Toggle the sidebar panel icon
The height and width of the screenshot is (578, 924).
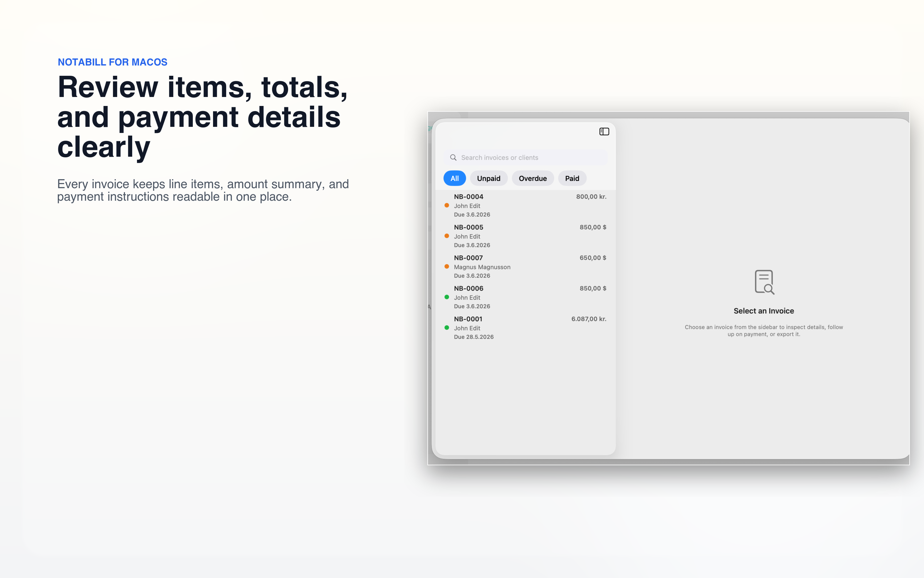[x=604, y=132]
